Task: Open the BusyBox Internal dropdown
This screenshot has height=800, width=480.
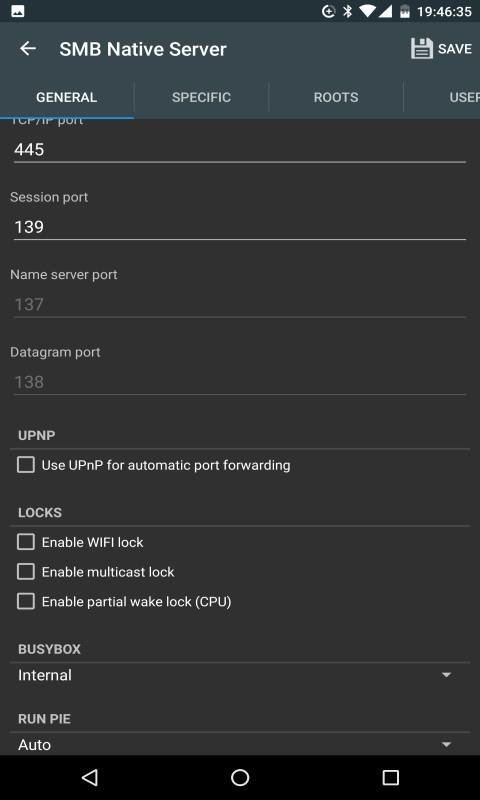Action: pos(240,675)
